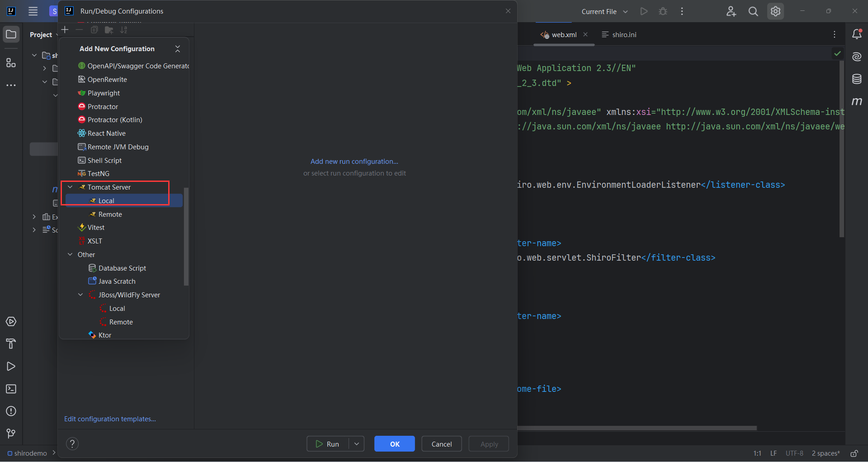This screenshot has height=462, width=868.
Task: Click the Code With Me user icon
Action: pos(731,11)
